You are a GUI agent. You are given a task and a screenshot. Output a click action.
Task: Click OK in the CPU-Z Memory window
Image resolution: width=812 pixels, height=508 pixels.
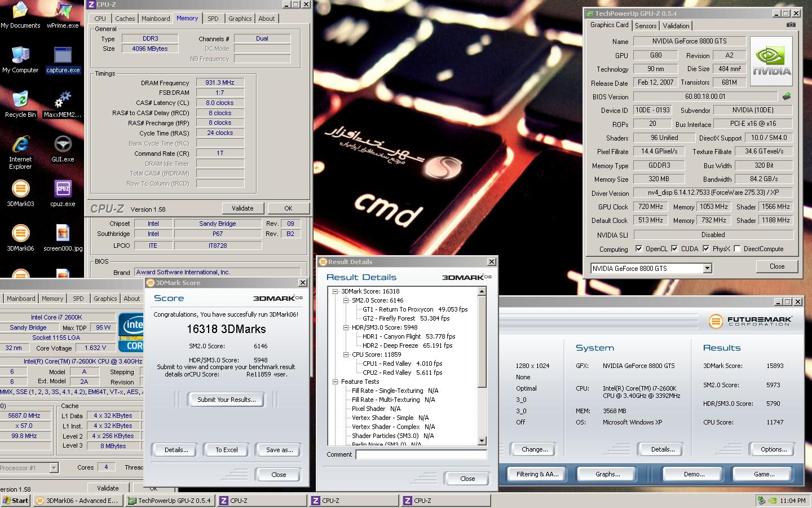[x=288, y=208]
